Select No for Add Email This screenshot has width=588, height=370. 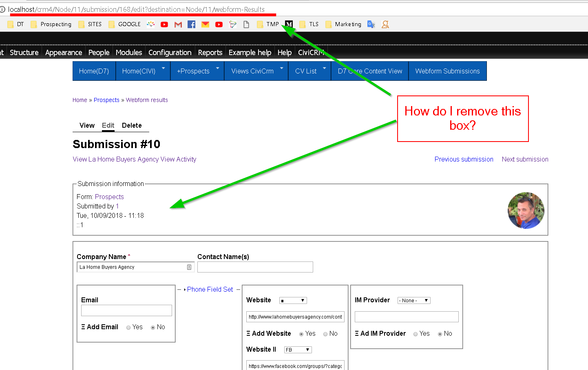(153, 328)
